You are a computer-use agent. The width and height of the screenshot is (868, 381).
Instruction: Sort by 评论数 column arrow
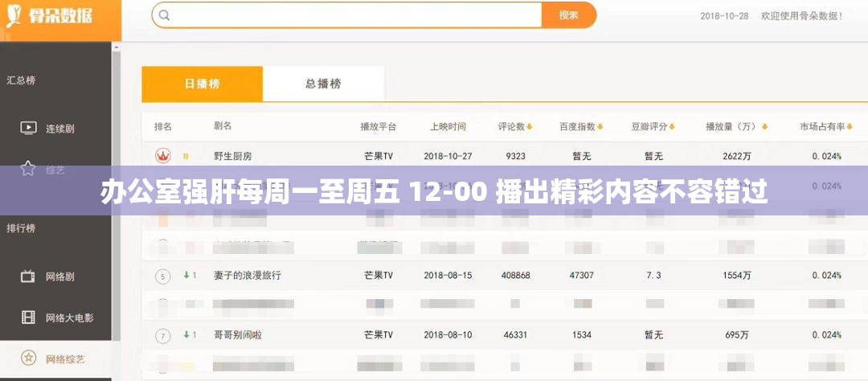click(529, 127)
